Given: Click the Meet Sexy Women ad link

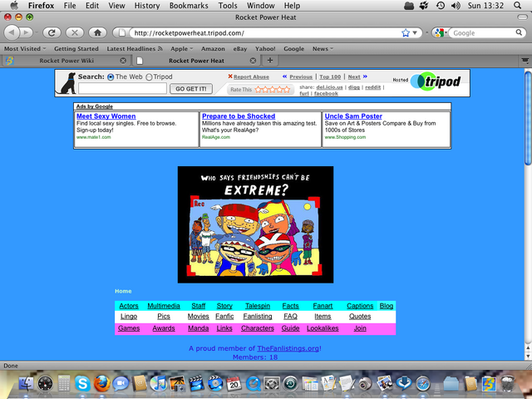Looking at the screenshot, I should click(x=106, y=116).
